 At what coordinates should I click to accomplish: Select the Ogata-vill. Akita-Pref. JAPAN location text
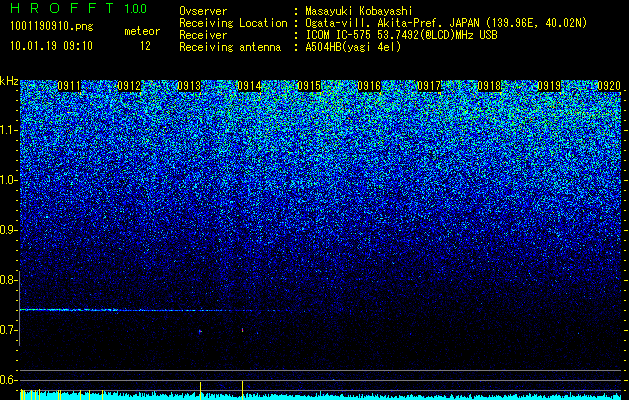[446, 23]
